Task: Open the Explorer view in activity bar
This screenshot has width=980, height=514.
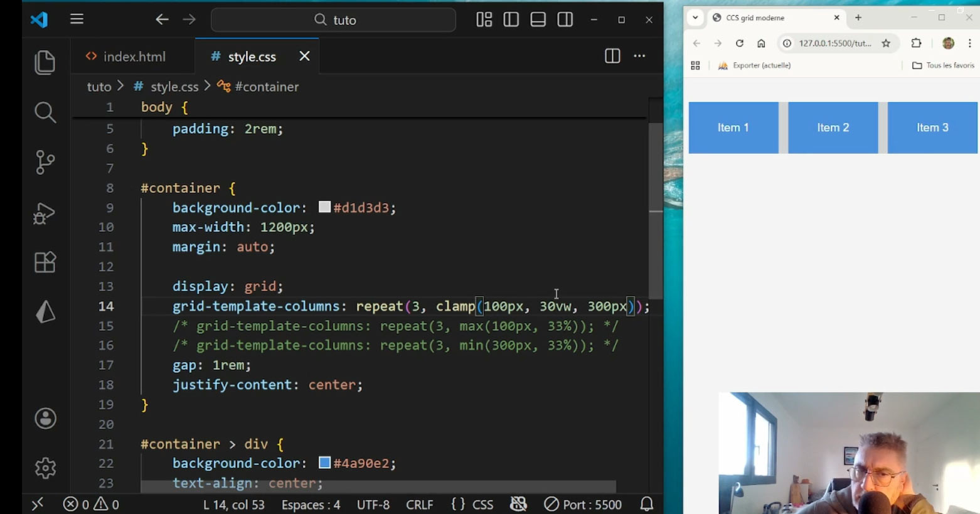Action: click(45, 63)
